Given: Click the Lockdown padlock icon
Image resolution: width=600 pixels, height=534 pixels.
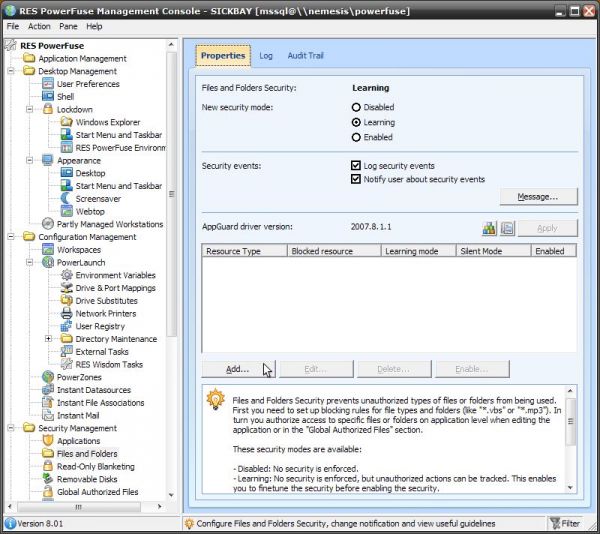Looking at the screenshot, I should [x=48, y=109].
